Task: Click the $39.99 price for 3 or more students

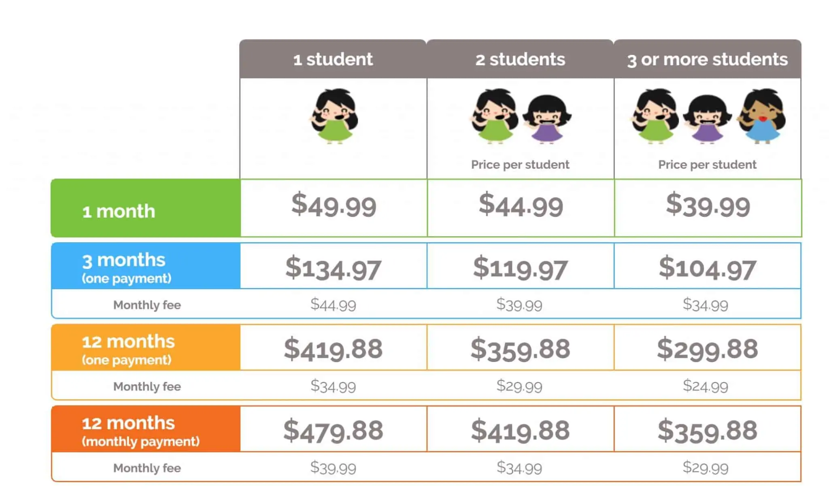Action: (708, 205)
